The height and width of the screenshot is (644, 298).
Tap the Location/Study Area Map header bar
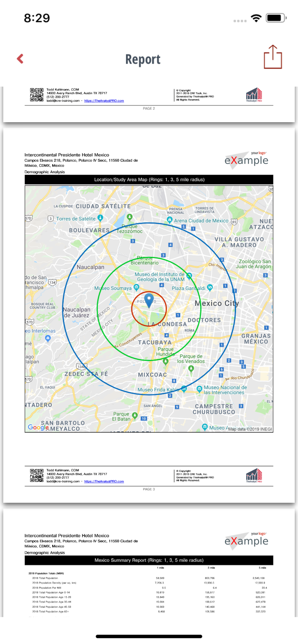[x=149, y=180]
